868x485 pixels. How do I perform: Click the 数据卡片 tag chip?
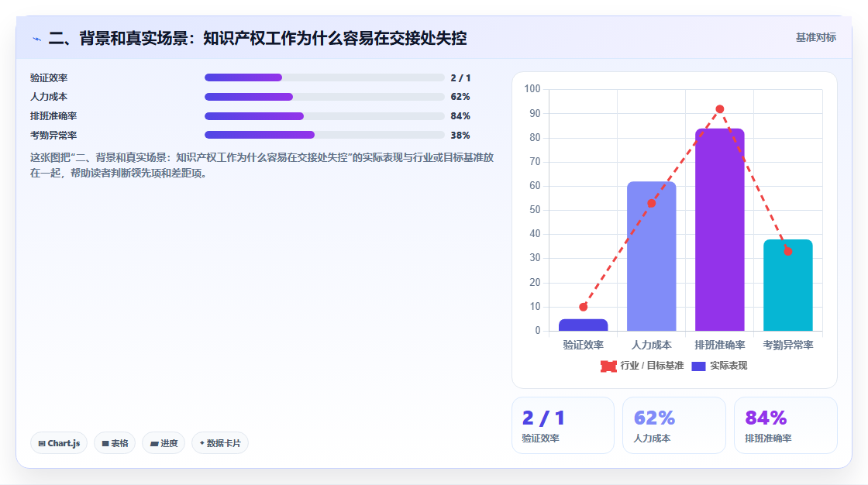pyautogui.click(x=220, y=443)
